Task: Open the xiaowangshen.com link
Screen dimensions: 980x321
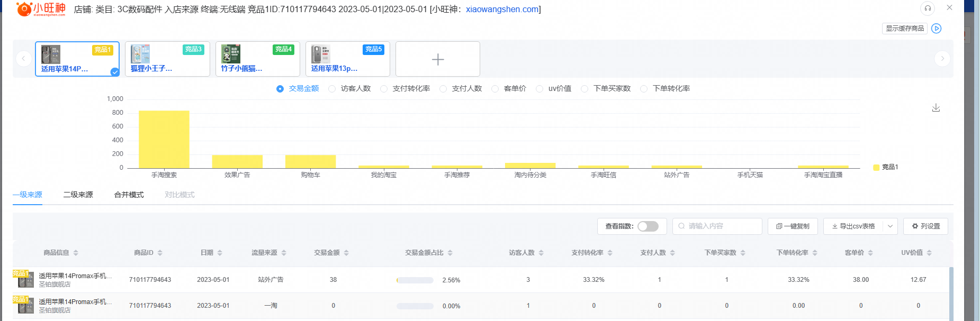Action: (502, 10)
